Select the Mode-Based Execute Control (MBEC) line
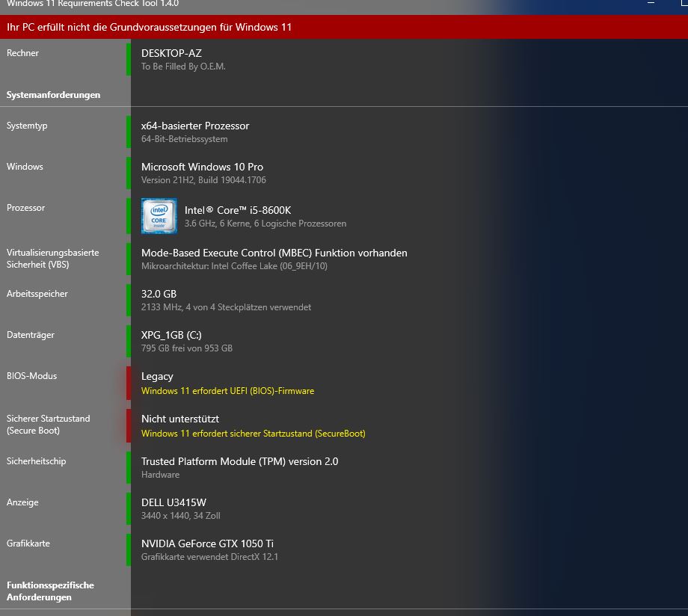The height and width of the screenshot is (616, 688). coord(274,253)
